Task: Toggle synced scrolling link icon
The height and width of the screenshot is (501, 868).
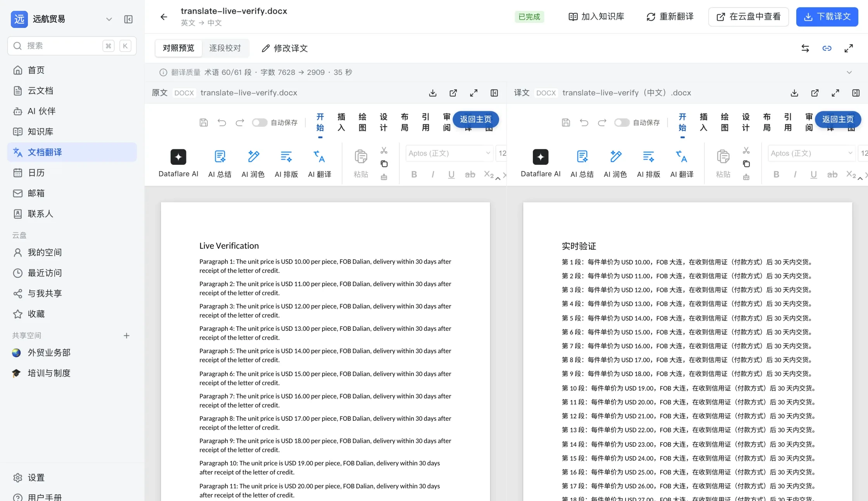Action: [827, 48]
